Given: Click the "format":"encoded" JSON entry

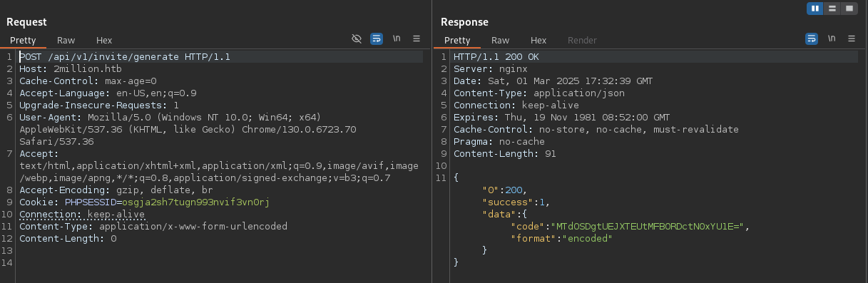Looking at the screenshot, I should [x=562, y=238].
